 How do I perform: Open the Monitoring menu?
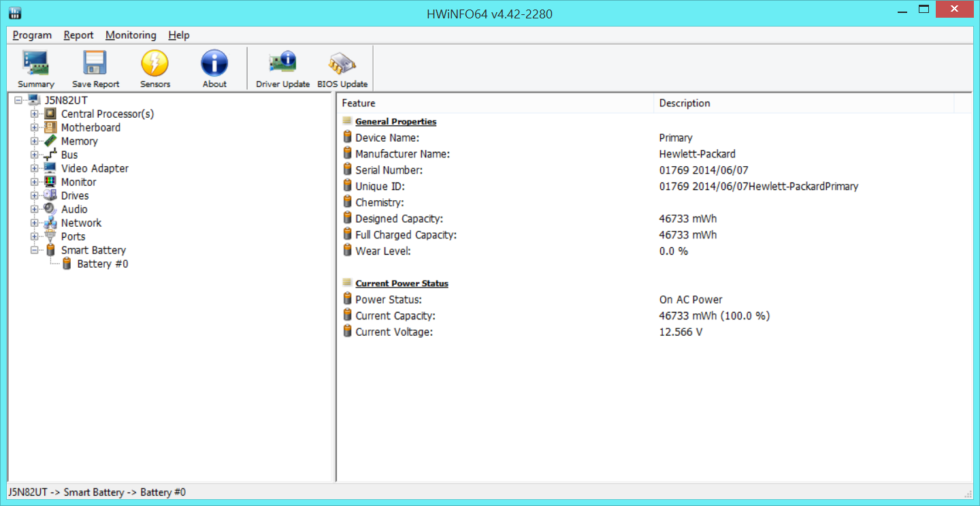(x=131, y=35)
